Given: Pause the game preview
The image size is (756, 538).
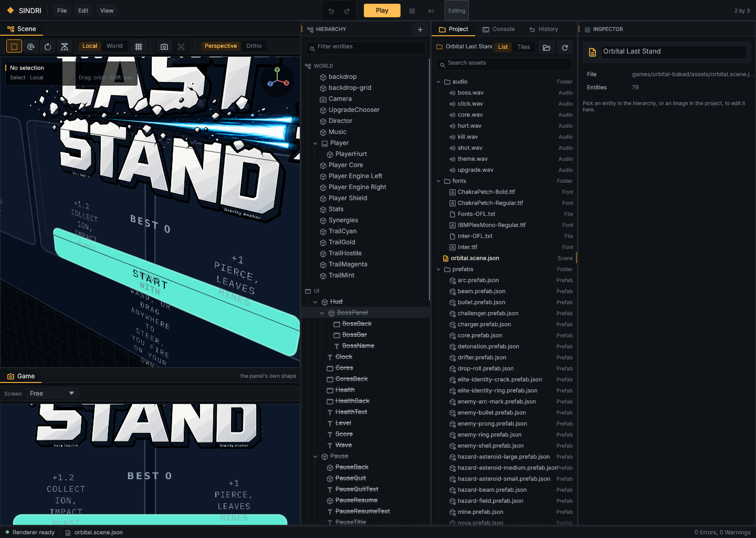Looking at the screenshot, I should pyautogui.click(x=412, y=11).
